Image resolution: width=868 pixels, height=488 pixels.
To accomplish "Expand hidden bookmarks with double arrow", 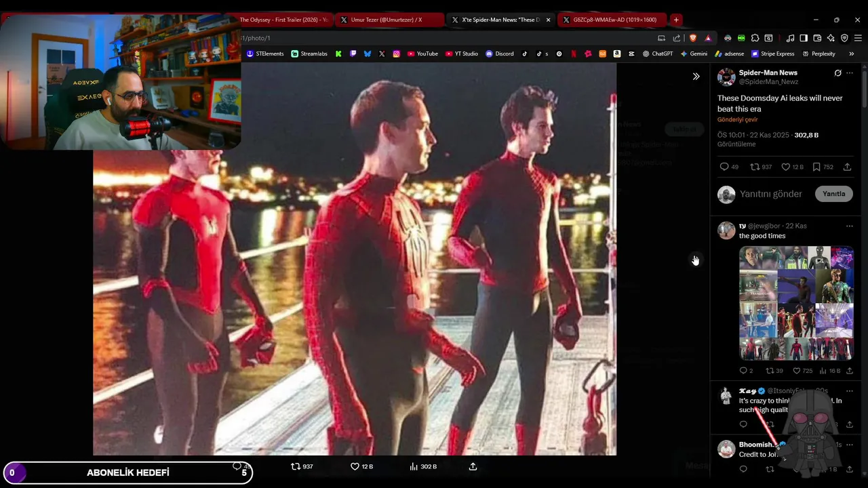I will click(x=851, y=54).
